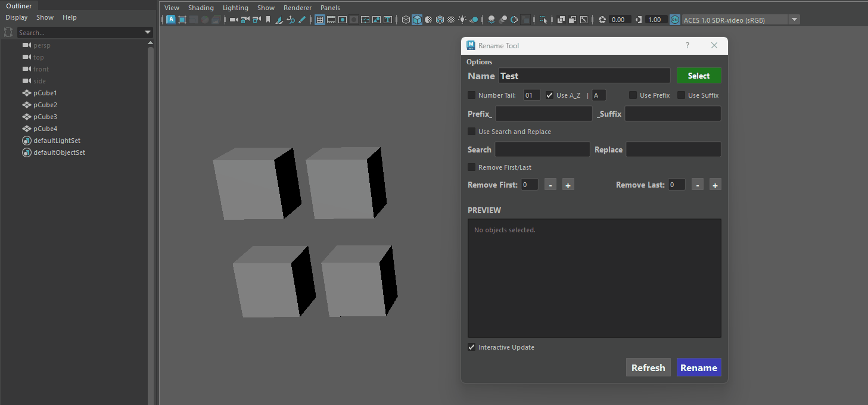
Task: Toggle X-Ray Joints icon
Action: pyautogui.click(x=584, y=20)
